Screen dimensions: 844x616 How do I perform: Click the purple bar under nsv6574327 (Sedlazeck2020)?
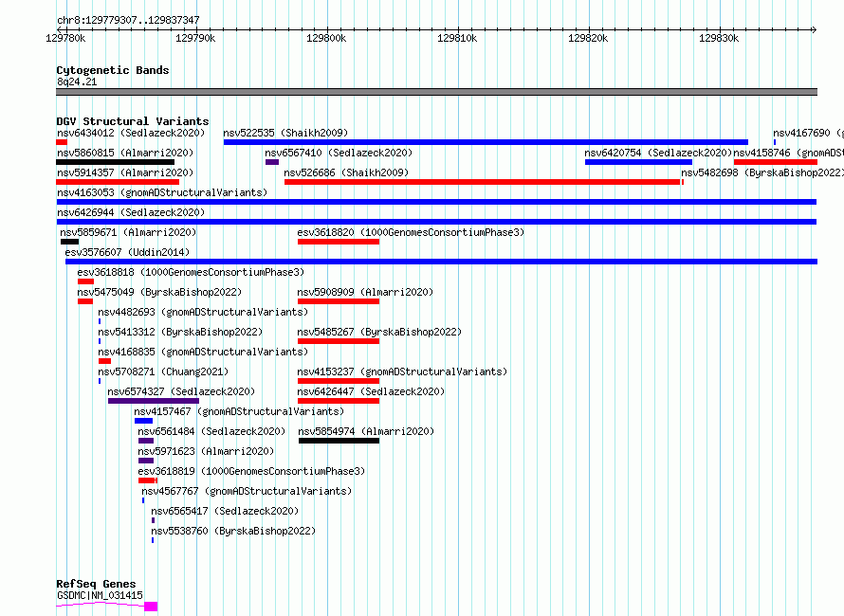point(154,401)
